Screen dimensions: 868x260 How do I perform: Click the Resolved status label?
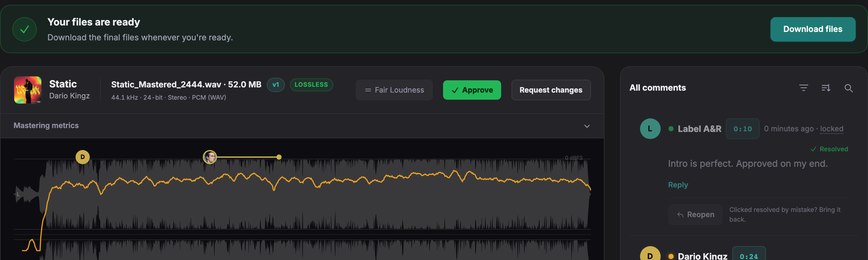pyautogui.click(x=829, y=149)
